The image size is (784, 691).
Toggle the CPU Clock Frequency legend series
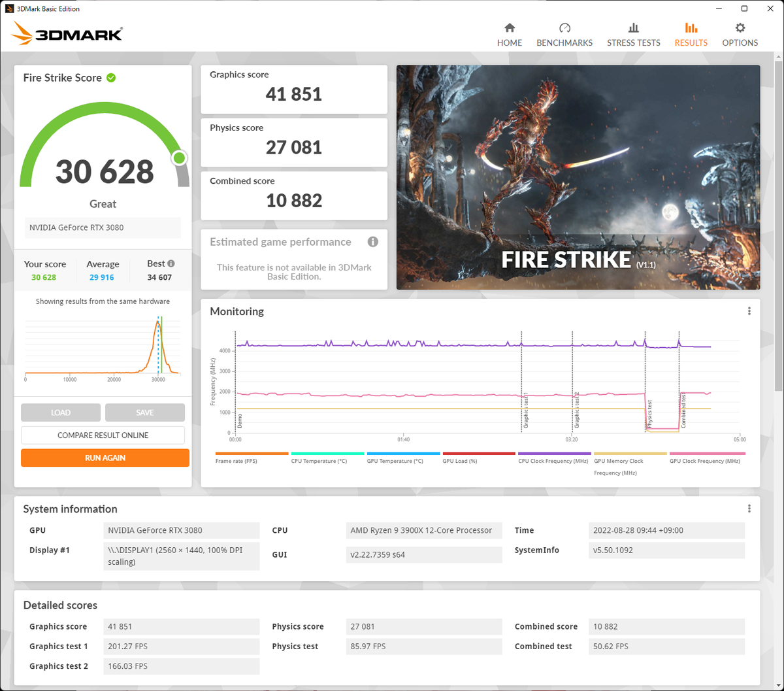pyautogui.click(x=555, y=458)
